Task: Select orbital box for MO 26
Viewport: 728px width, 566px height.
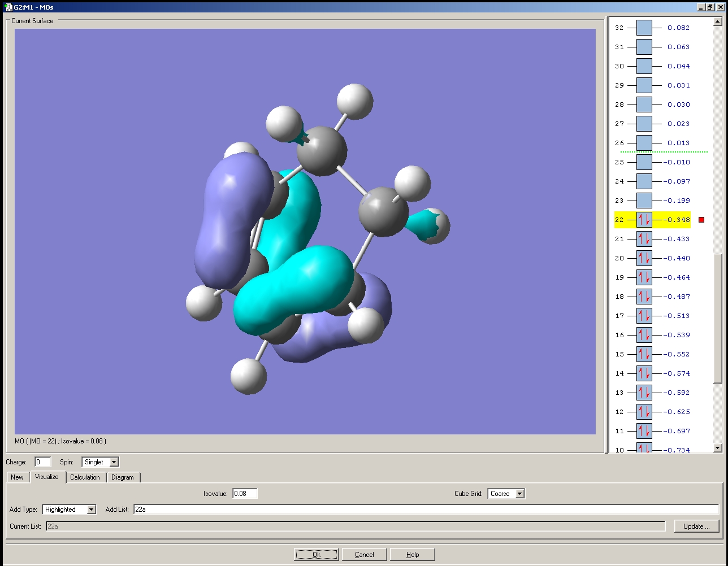Action: [x=644, y=143]
